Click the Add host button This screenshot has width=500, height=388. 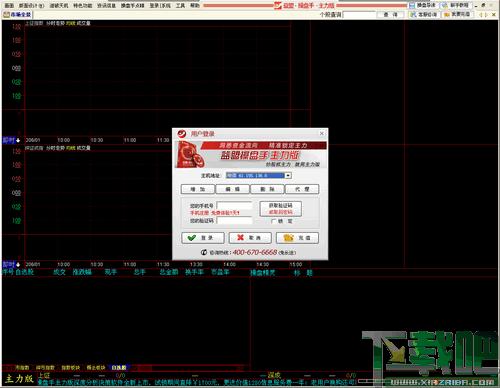(x=198, y=189)
